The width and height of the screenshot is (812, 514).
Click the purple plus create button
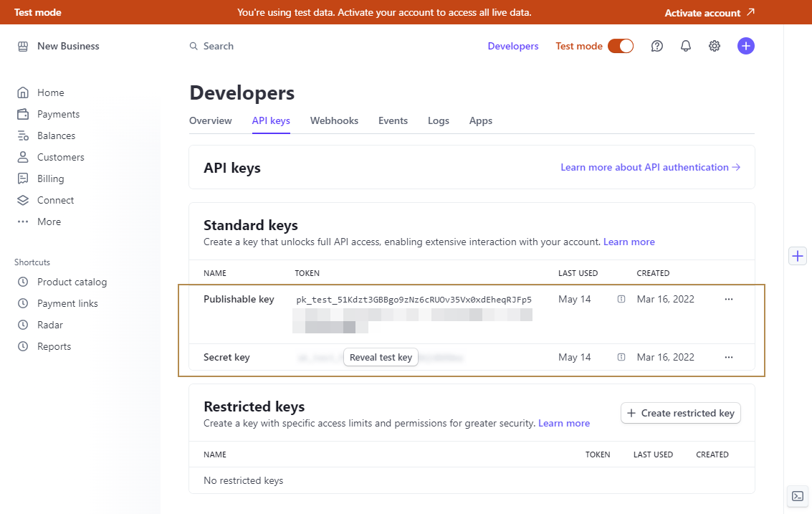click(x=746, y=46)
